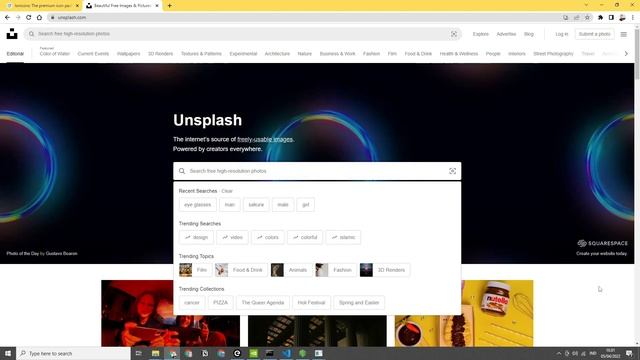Click the browser back arrow
The width and height of the screenshot is (640, 360).
(7, 18)
